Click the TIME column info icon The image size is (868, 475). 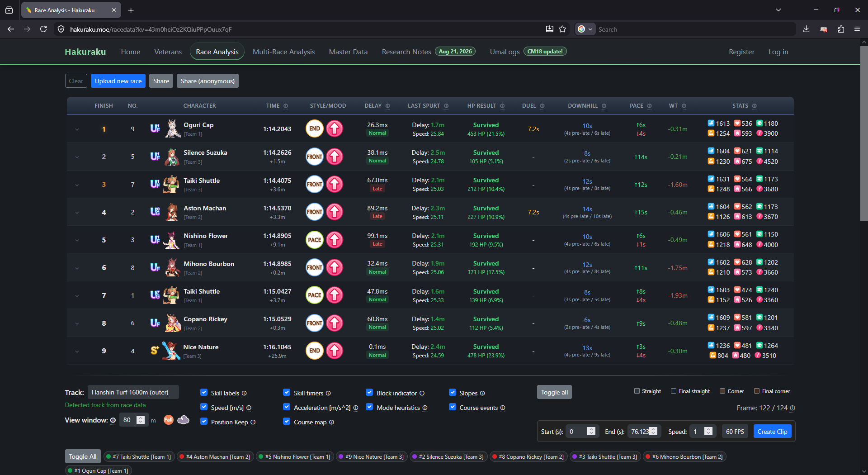click(x=286, y=106)
